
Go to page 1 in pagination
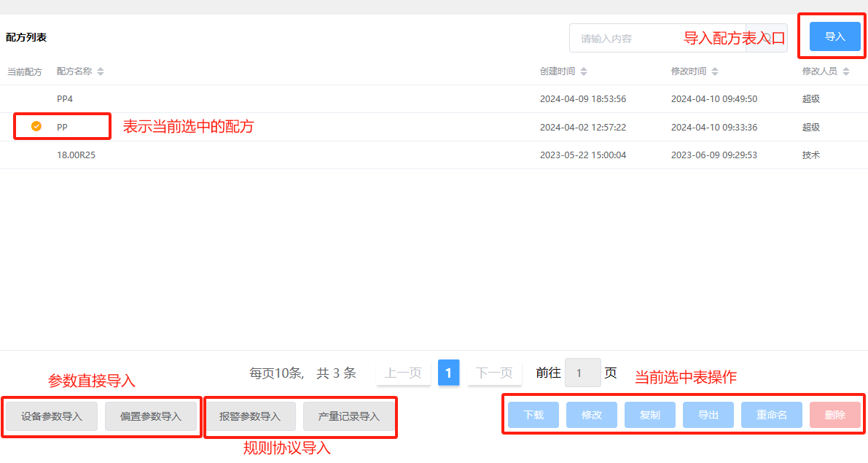pyautogui.click(x=448, y=373)
